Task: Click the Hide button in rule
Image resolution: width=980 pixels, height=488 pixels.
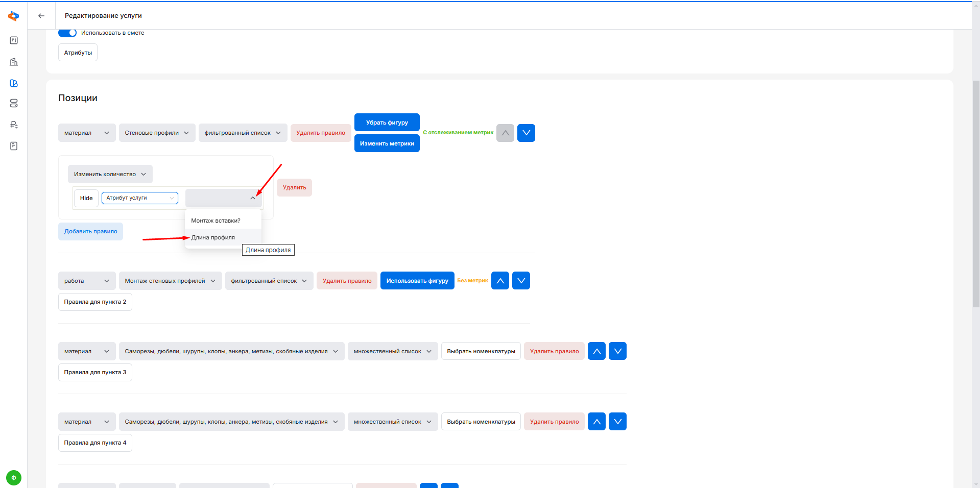Action: [x=86, y=198]
